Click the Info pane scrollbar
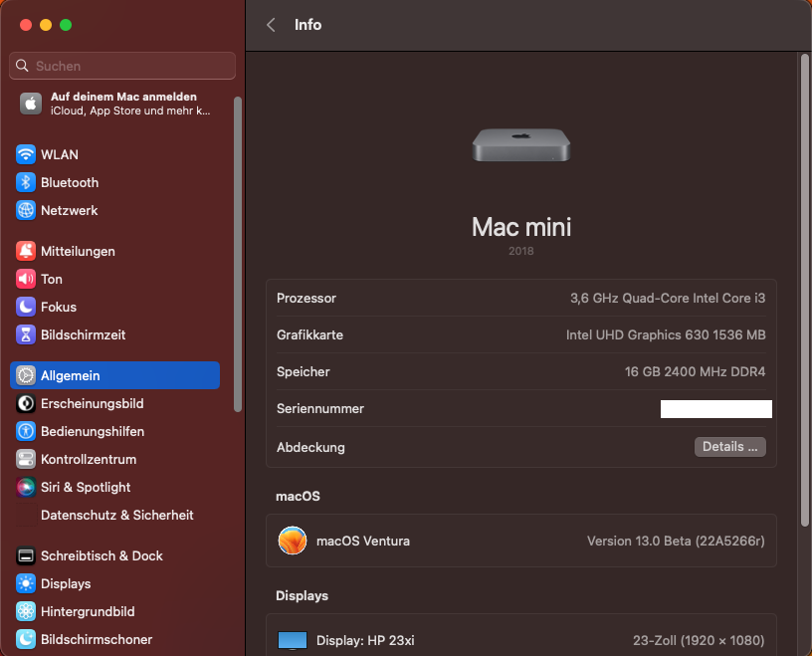The image size is (812, 656). 805,291
